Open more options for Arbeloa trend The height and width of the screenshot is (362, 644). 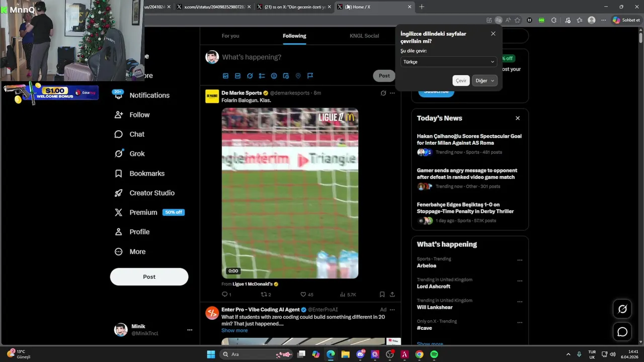pyautogui.click(x=520, y=260)
